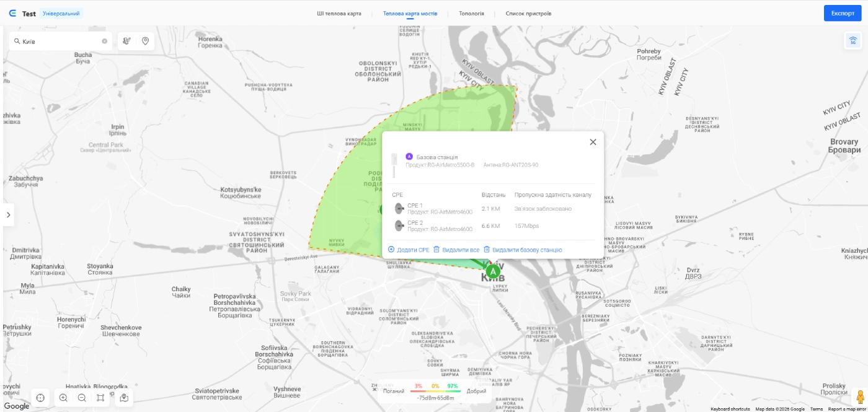868x412 pixels.
Task: Click the search magnifier icon beside Київ
Action: (x=16, y=42)
